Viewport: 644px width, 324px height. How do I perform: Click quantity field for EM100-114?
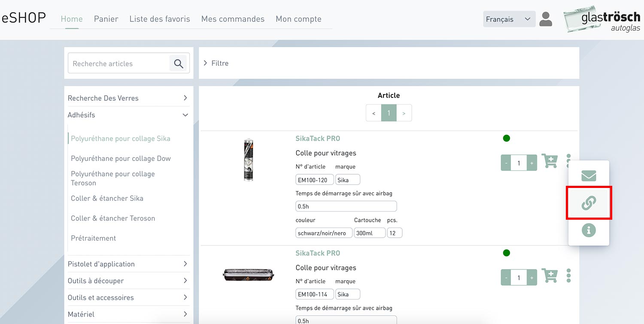coord(519,278)
